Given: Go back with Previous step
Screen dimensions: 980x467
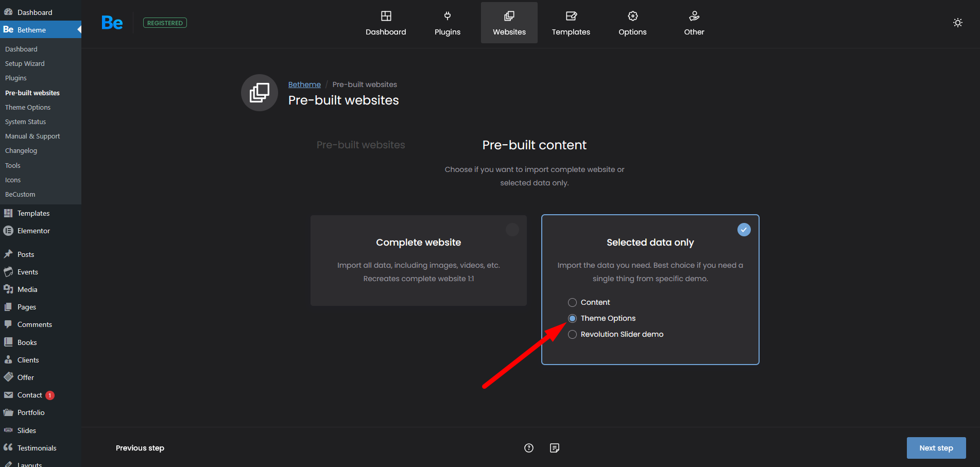Looking at the screenshot, I should tap(140, 448).
